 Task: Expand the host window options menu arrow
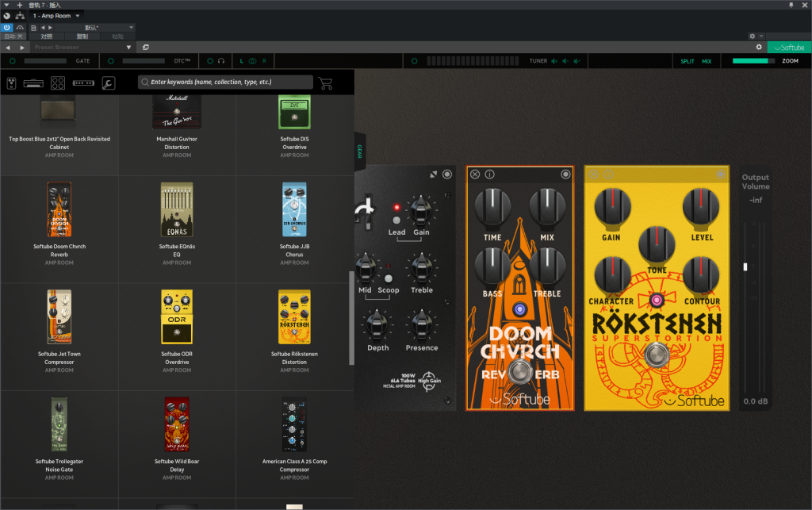point(6,5)
